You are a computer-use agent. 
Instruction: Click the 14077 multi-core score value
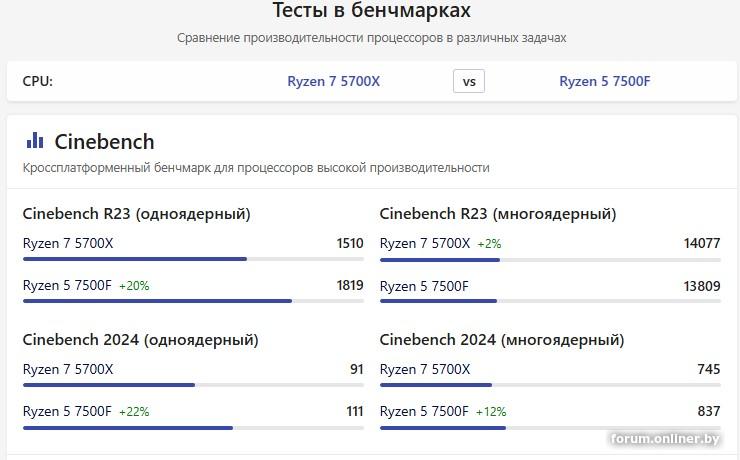[x=701, y=243]
